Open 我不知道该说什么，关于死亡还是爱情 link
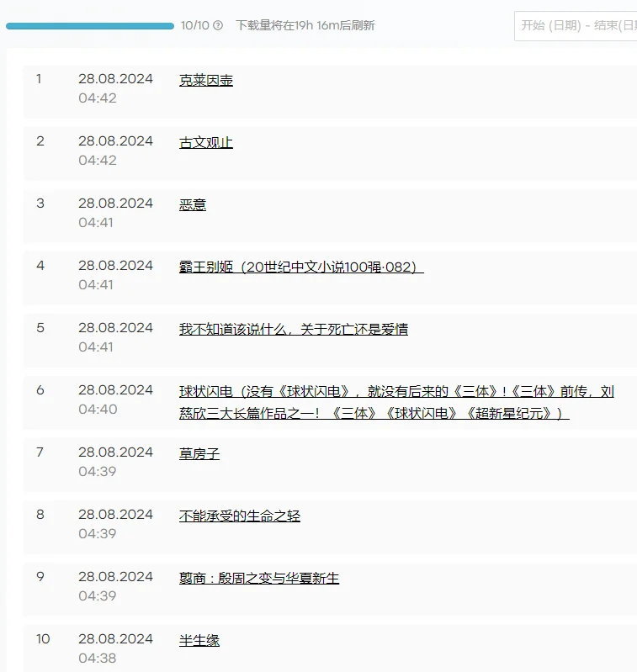The height and width of the screenshot is (672, 637). tap(294, 329)
